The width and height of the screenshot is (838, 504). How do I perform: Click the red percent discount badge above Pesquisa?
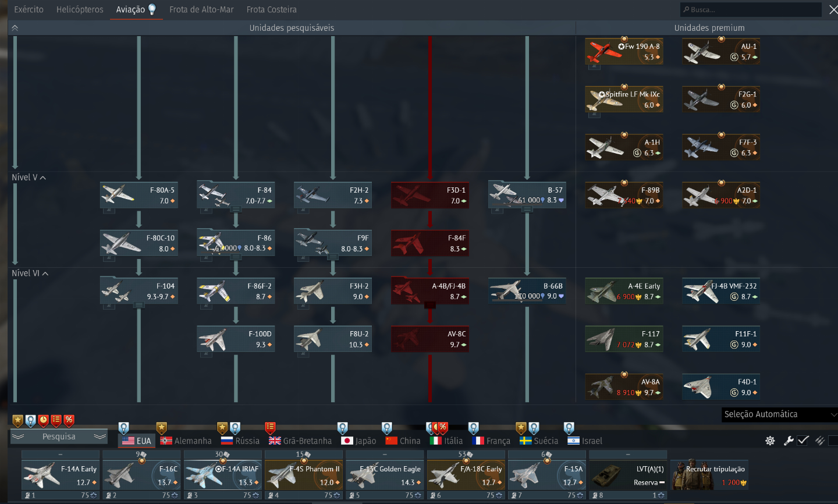[69, 420]
